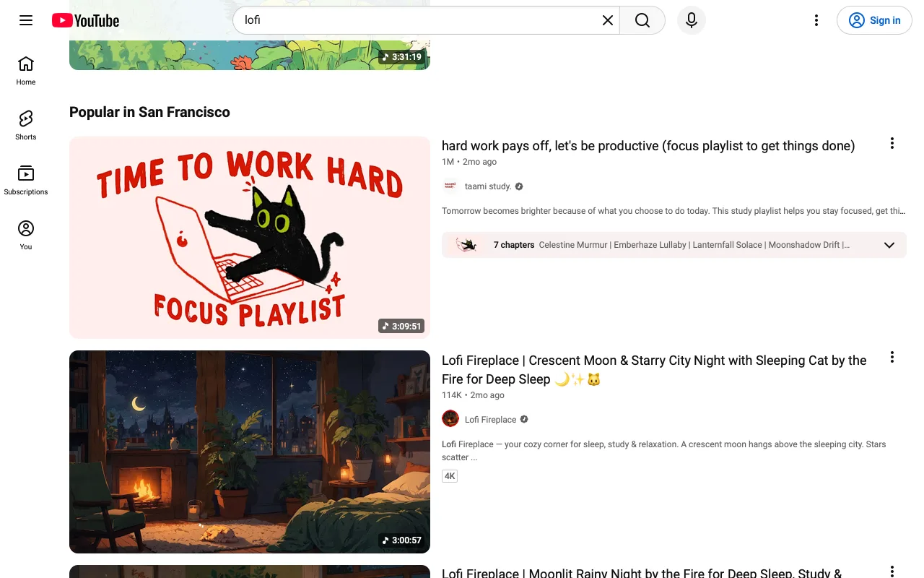Click the Tomorrow becomes brighter description
924x578 pixels.
674,211
